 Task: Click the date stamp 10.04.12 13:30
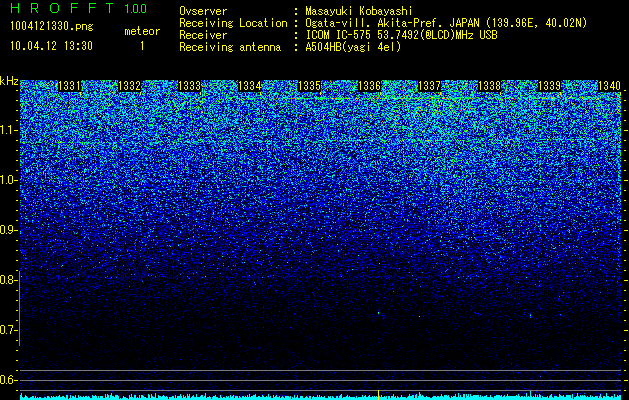click(51, 46)
